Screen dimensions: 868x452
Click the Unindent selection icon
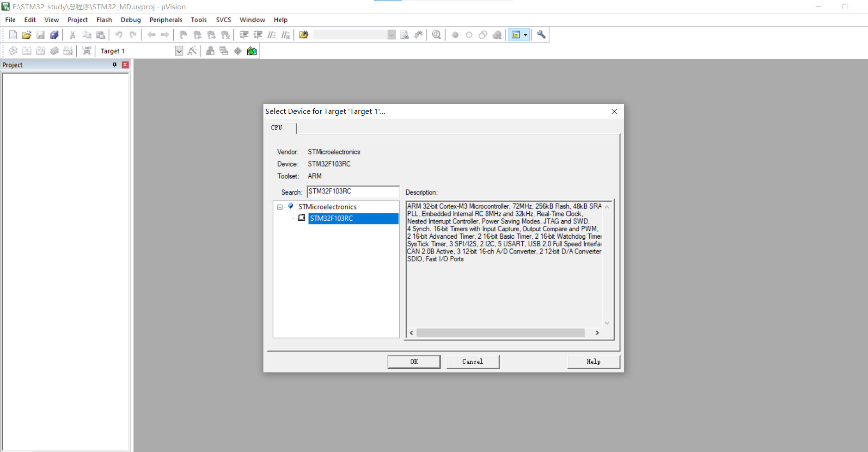tap(258, 35)
